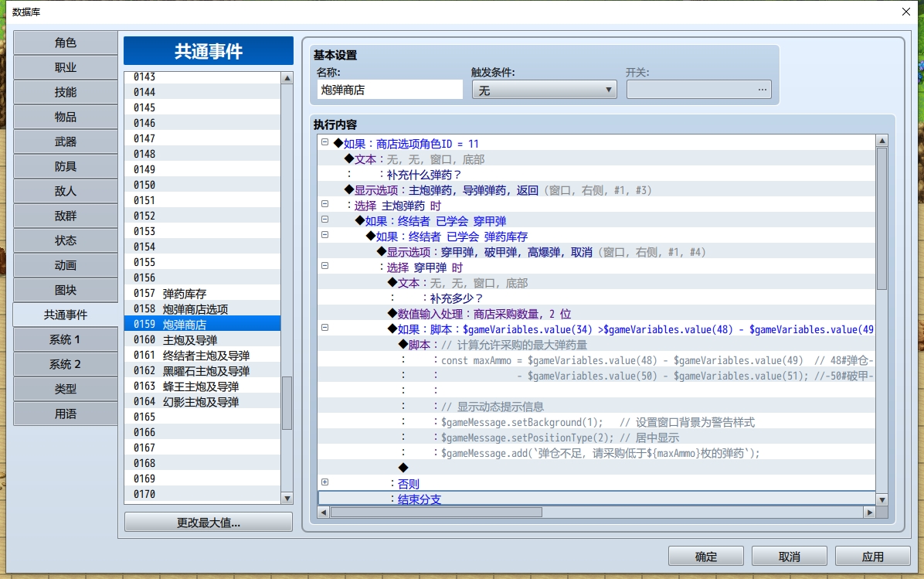
Task: Close the 数据库 window
Action: click(906, 12)
